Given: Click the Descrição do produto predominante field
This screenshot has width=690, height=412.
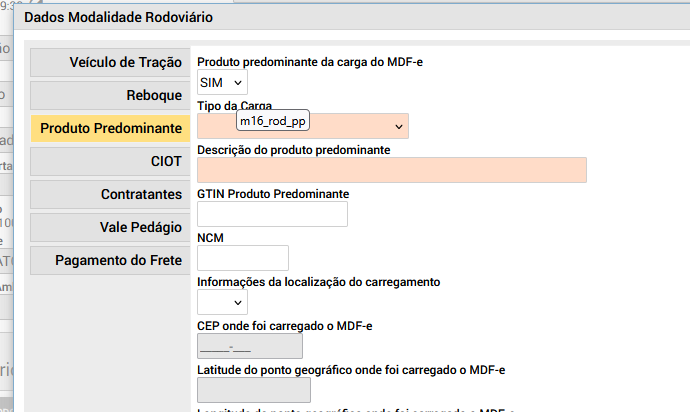Looking at the screenshot, I should 391,170.
